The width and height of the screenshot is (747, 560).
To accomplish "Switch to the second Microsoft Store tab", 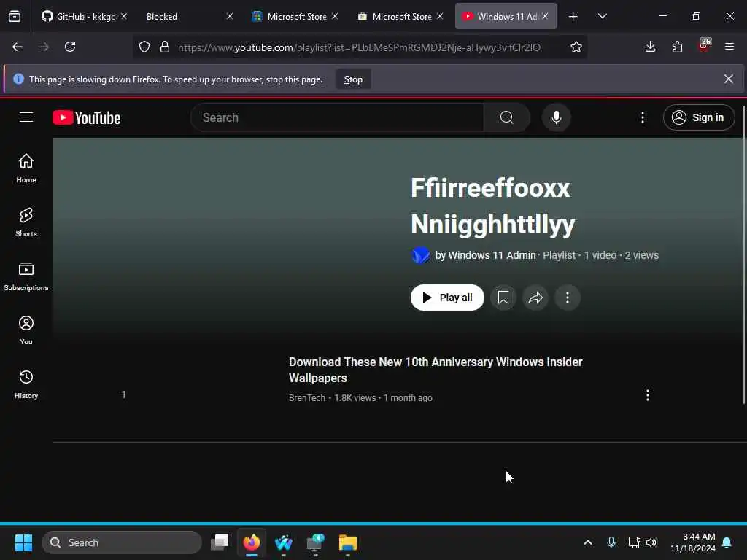I will pos(399,16).
